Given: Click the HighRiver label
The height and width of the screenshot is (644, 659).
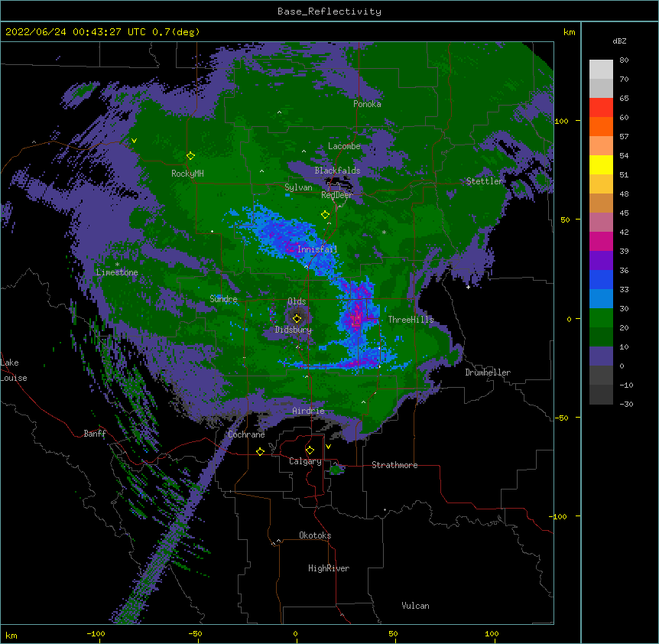Looking at the screenshot, I should 329,568.
